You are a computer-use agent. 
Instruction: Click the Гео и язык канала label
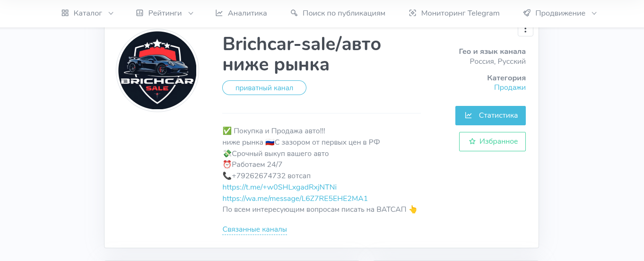(x=492, y=52)
